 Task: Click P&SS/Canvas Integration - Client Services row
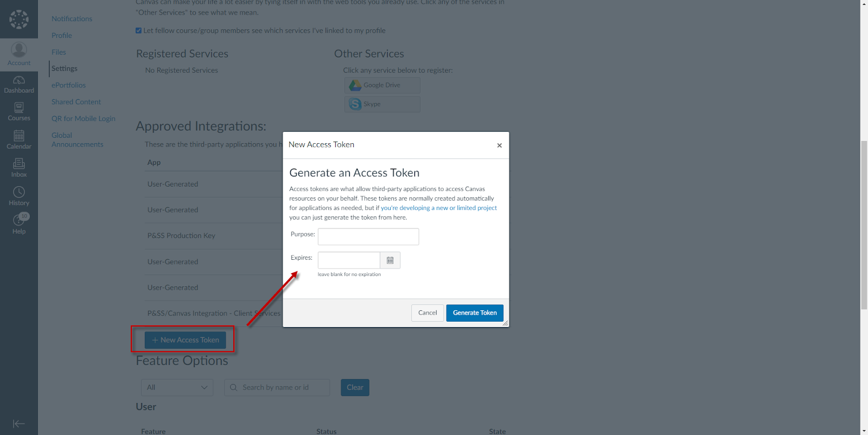214,314
